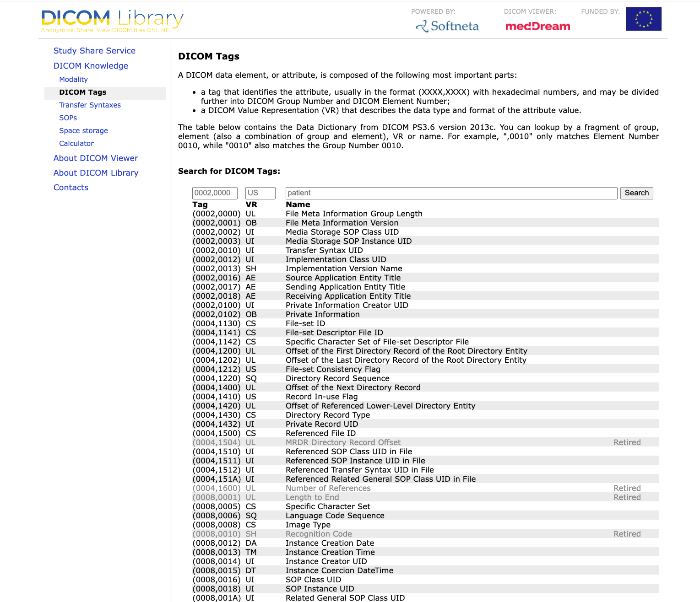The width and height of the screenshot is (700, 602).
Task: Go to About DICOM Library
Action: (96, 173)
